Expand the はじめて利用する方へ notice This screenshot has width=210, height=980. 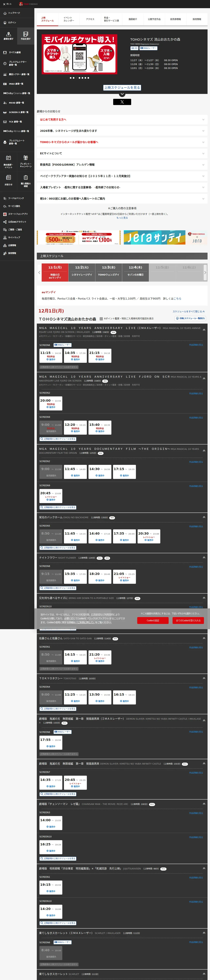click(x=122, y=119)
